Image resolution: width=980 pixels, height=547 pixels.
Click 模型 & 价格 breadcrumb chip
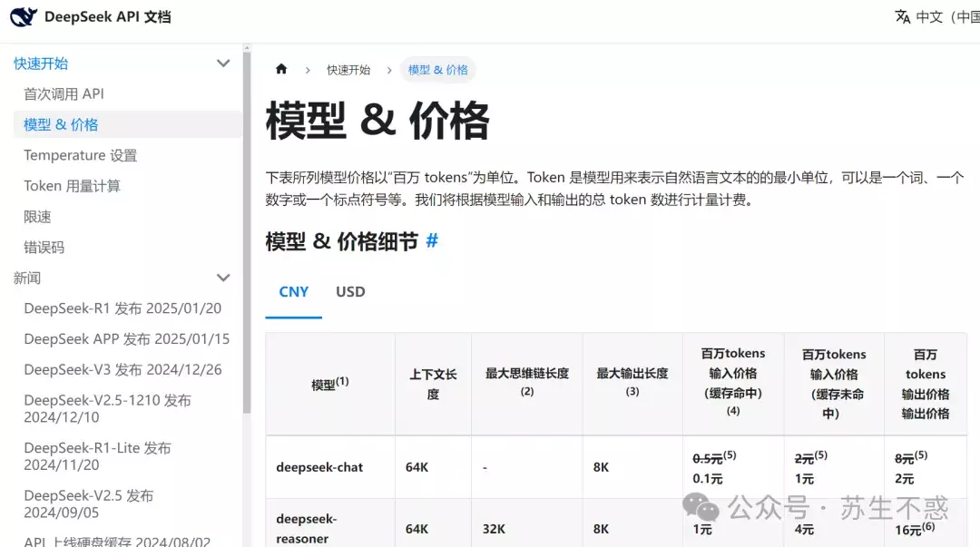point(437,69)
